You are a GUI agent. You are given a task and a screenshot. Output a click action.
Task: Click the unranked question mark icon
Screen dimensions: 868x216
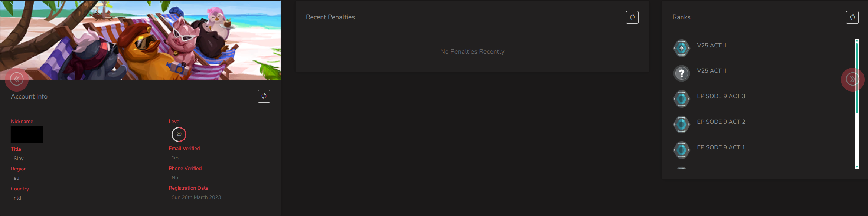682,73
